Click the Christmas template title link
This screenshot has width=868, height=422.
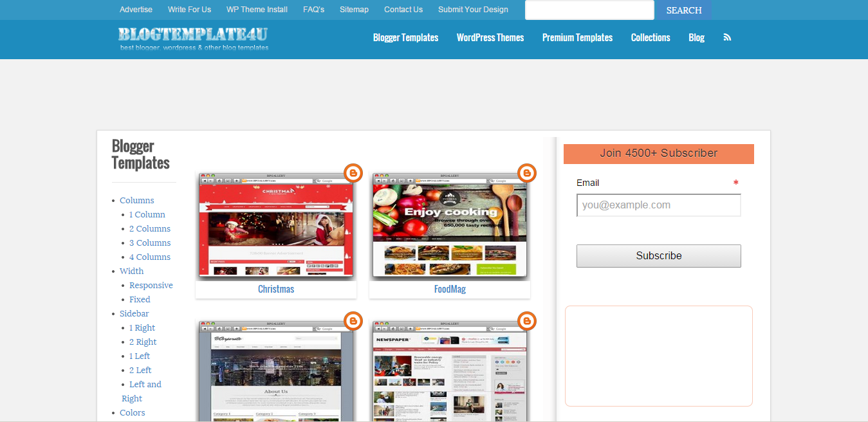(x=276, y=289)
